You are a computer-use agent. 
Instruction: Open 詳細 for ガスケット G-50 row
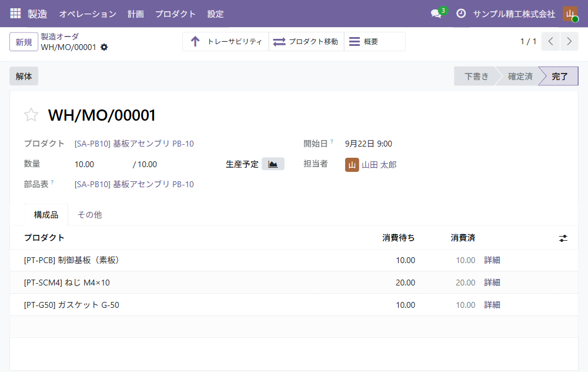[x=492, y=305]
